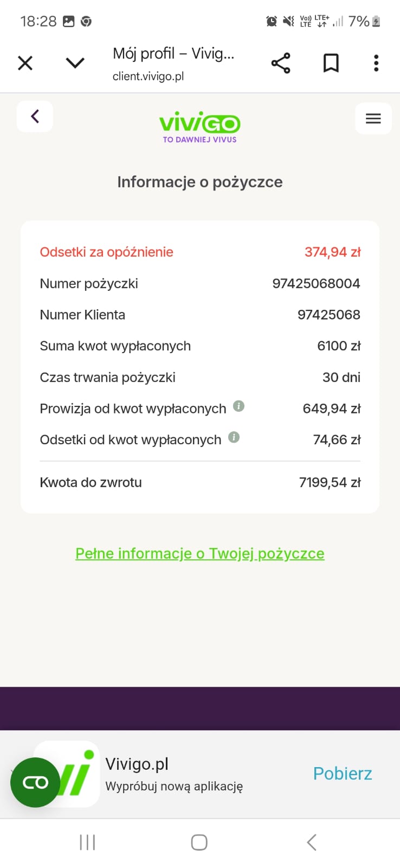
Task: Tap the share icon
Action: click(281, 63)
